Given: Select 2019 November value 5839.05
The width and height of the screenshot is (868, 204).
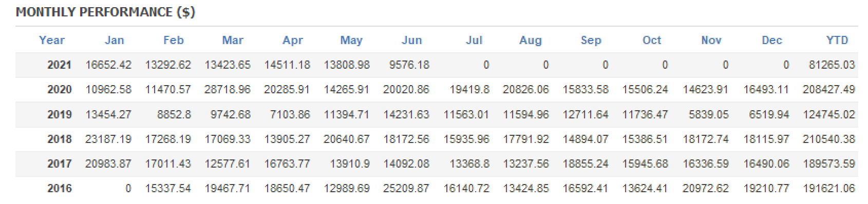Looking at the screenshot, I should click(708, 114).
